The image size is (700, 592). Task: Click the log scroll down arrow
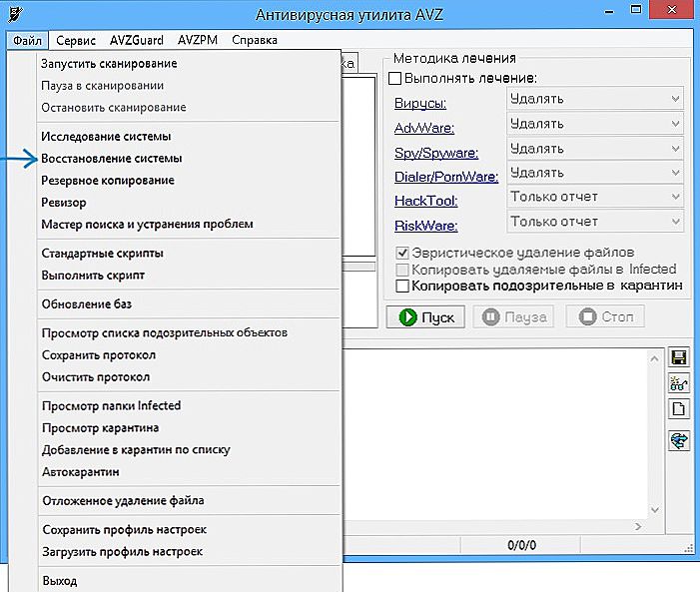pyautogui.click(x=654, y=510)
